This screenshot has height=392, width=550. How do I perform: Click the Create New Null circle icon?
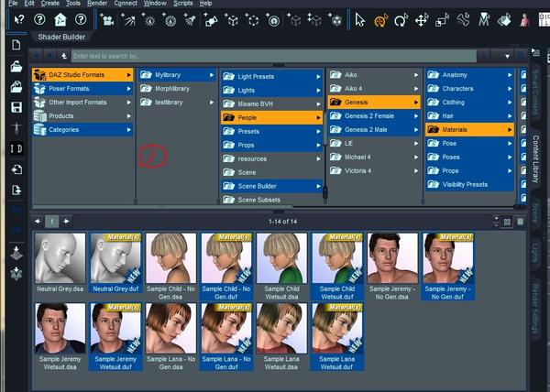point(252,19)
